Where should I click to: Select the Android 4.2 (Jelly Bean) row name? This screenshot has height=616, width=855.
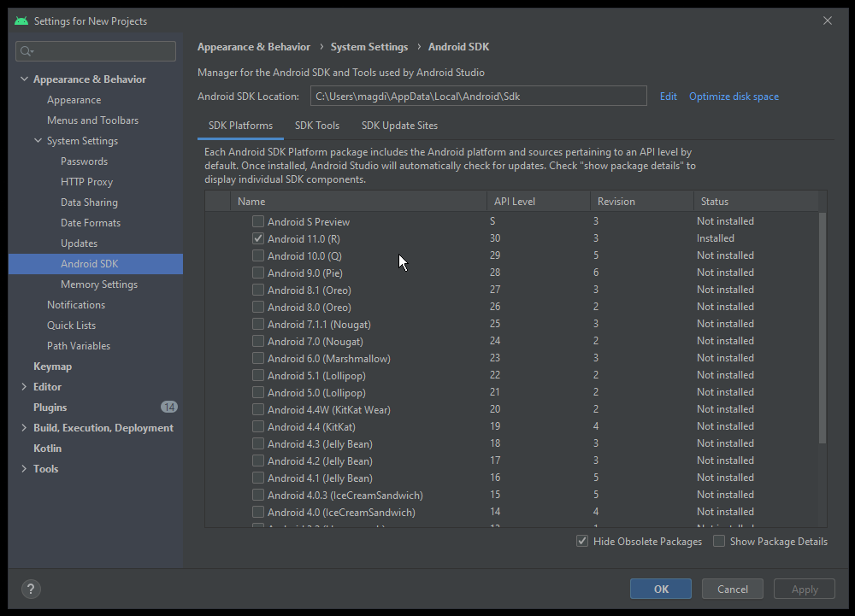tap(320, 461)
